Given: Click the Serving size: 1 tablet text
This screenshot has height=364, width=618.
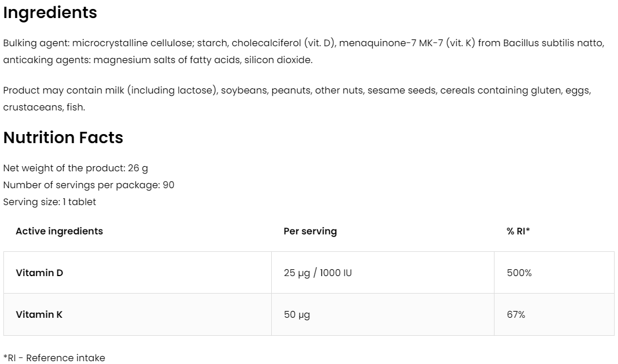Looking at the screenshot, I should [x=50, y=202].
